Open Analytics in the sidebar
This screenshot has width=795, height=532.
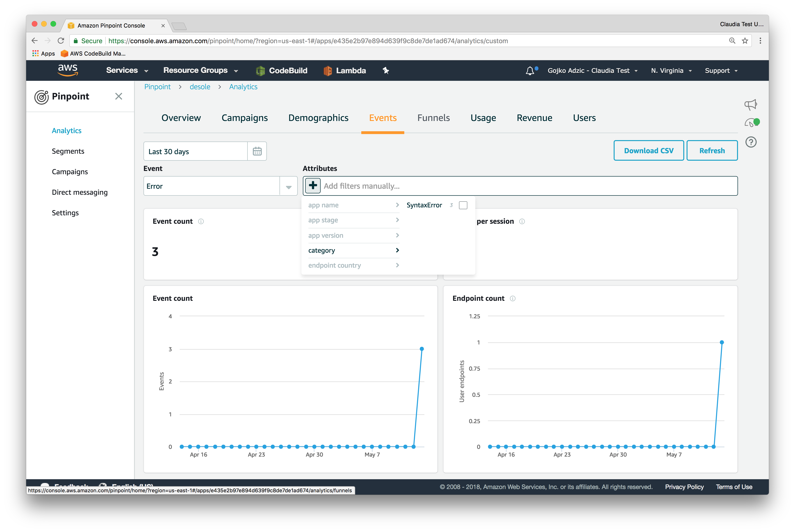pyautogui.click(x=67, y=131)
